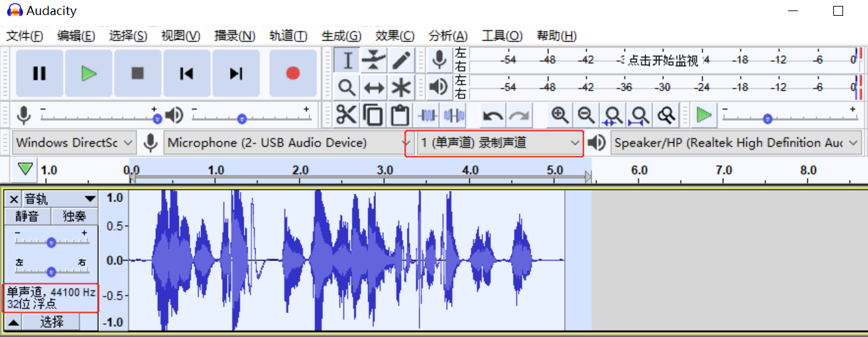Adjust the recording volume slider

tap(99, 117)
